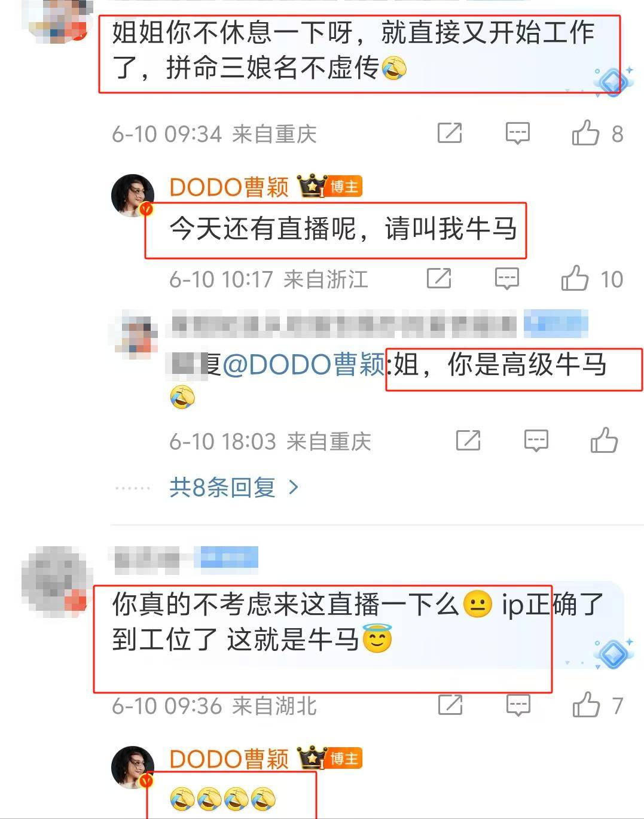Viewport: 644px width, 819px height.
Task: Share the 6-10 18:03 reply
Action: 468,441
